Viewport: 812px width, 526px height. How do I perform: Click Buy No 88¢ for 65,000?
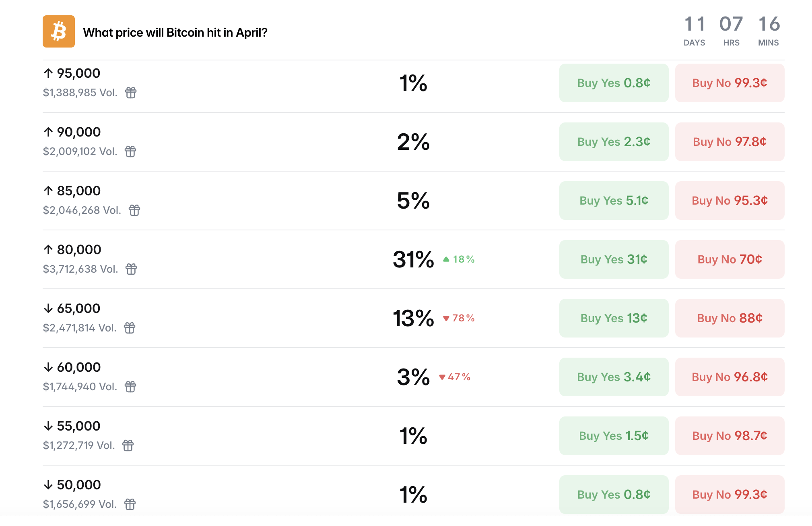tap(729, 318)
